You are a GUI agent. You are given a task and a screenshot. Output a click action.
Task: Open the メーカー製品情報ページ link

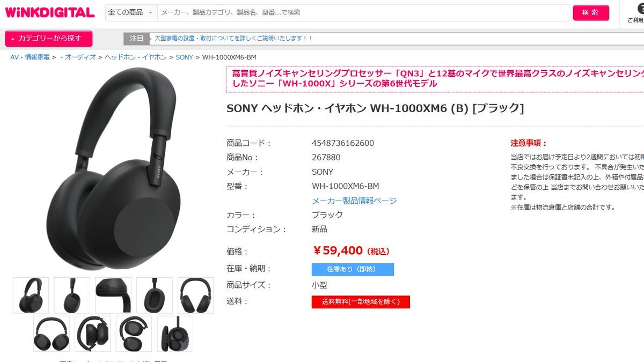[354, 201]
